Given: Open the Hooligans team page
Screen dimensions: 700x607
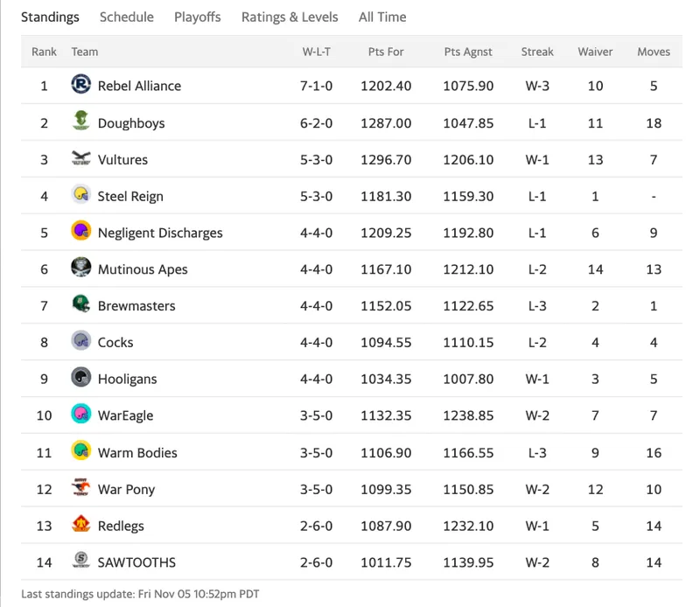Looking at the screenshot, I should pos(127,379).
